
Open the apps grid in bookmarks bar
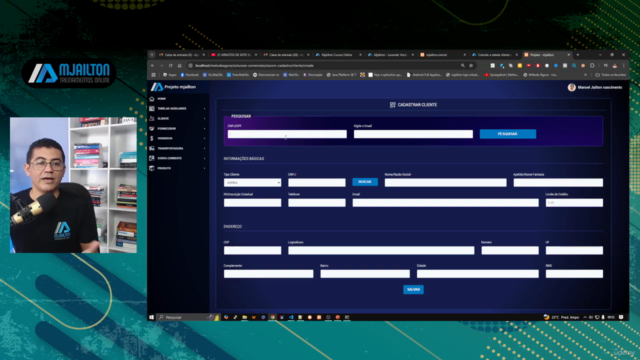(153, 75)
